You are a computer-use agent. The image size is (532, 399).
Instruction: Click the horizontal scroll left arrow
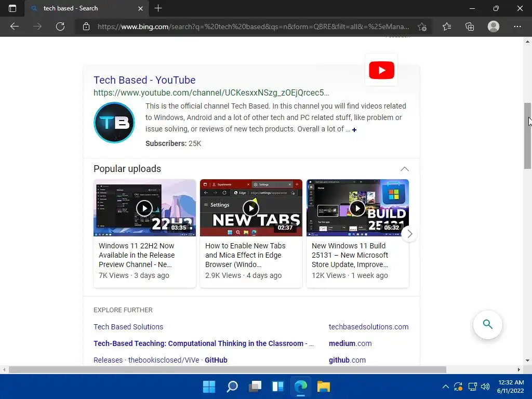coord(4,369)
